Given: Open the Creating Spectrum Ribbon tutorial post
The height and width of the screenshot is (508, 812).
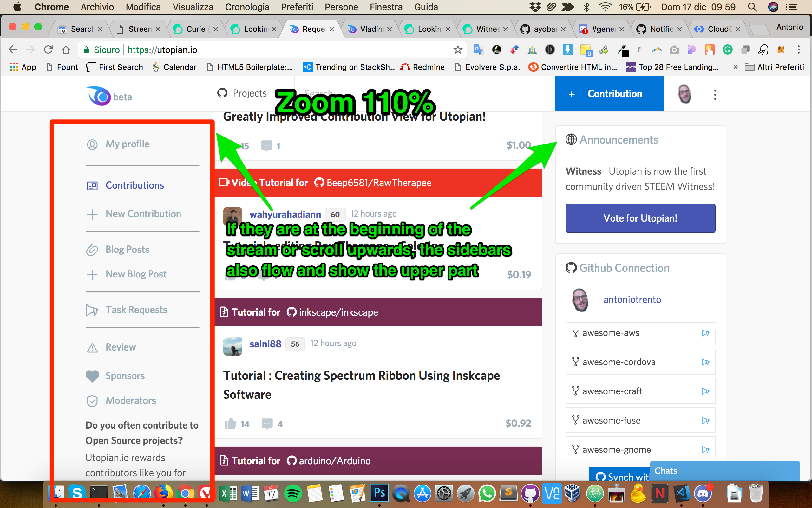Looking at the screenshot, I should 361,385.
